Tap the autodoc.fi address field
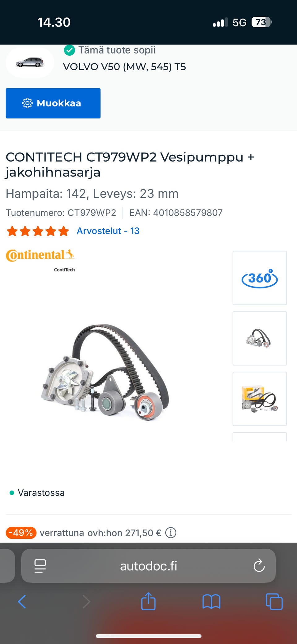The image size is (297, 644). tap(148, 566)
